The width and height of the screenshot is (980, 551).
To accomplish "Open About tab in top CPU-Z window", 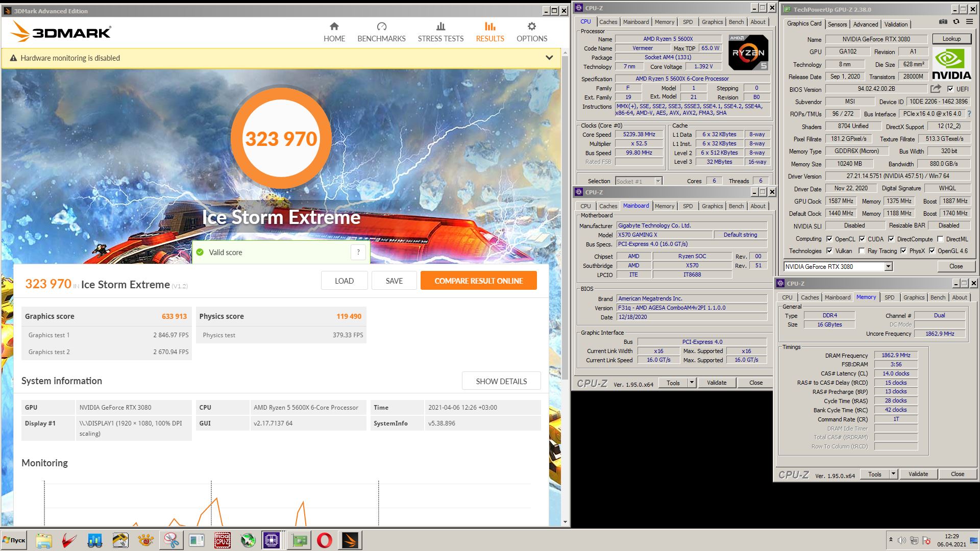I will [x=758, y=22].
